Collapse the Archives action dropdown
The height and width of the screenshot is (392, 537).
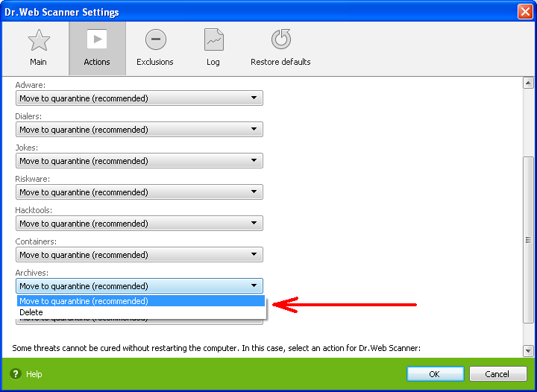pos(139,286)
